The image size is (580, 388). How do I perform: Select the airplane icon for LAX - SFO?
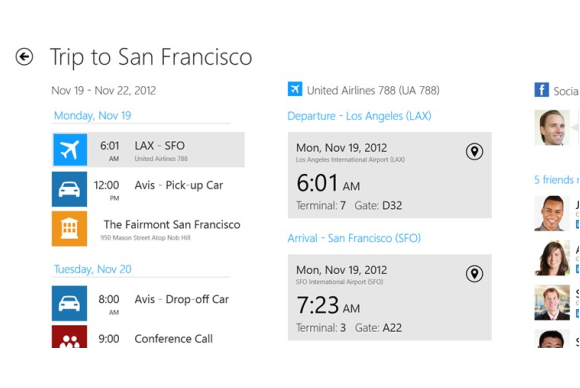pos(70,149)
